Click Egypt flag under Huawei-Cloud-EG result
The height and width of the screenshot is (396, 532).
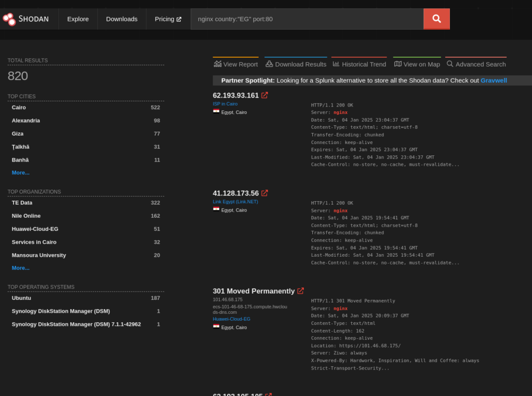(216, 327)
